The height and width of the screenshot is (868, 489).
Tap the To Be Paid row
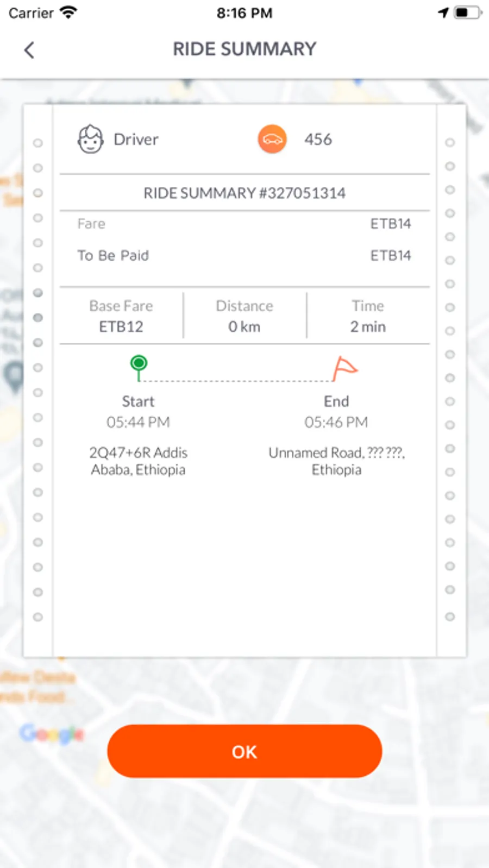pyautogui.click(x=244, y=255)
